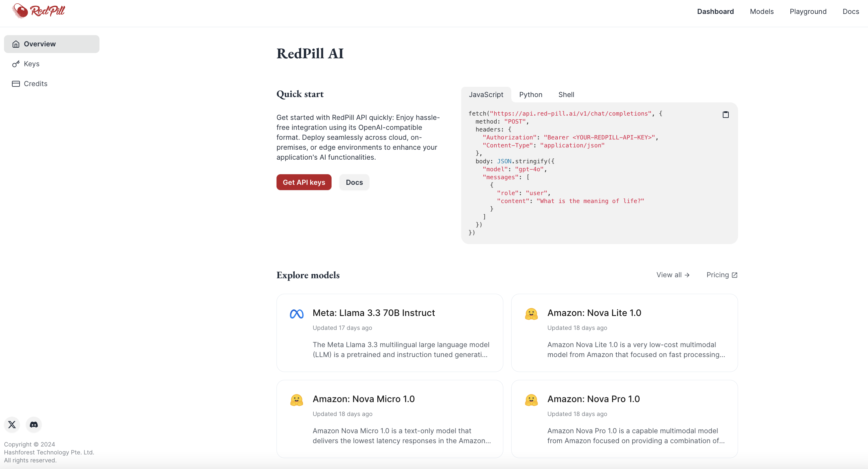Go to Keys in the sidebar
Viewport: 868px width, 469px height.
[51, 64]
